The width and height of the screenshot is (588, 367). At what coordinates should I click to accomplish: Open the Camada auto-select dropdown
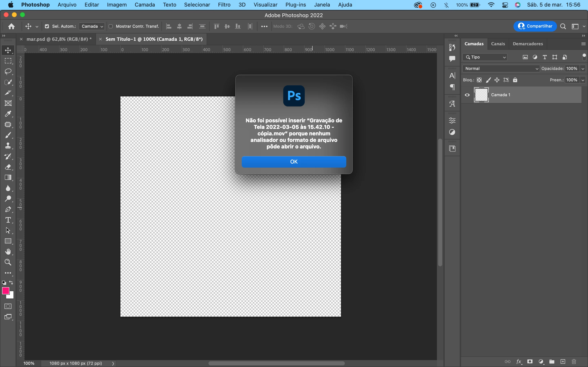(x=92, y=27)
